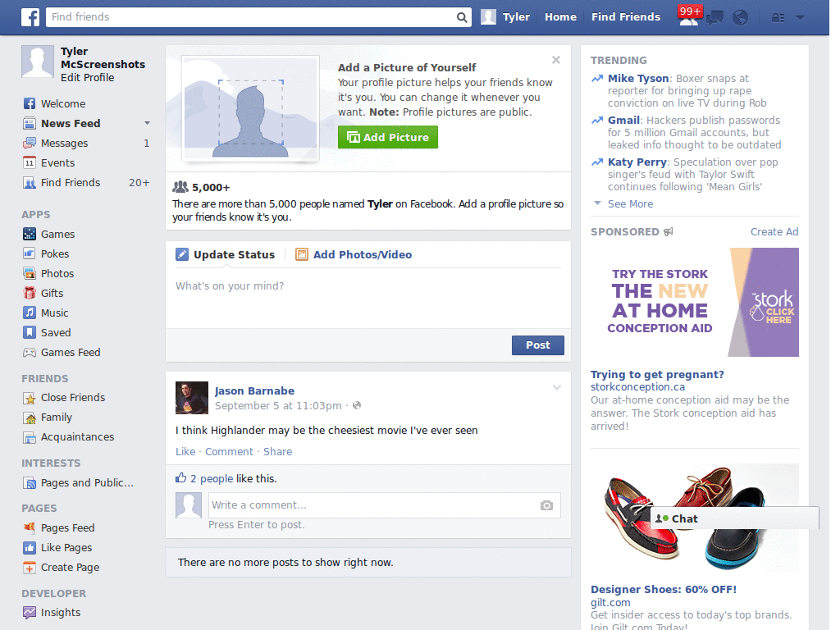Open the messages chat bubbles icon
The height and width of the screenshot is (630, 840).
coord(715,18)
